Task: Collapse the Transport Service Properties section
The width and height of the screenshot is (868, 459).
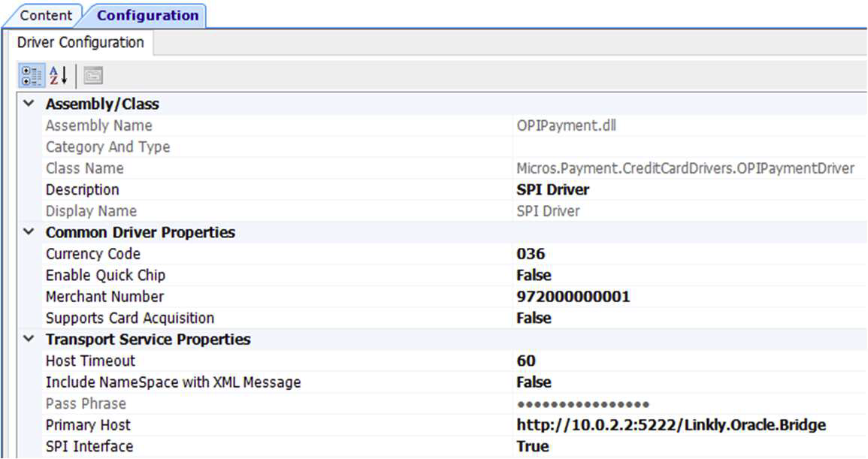Action: tap(28, 339)
